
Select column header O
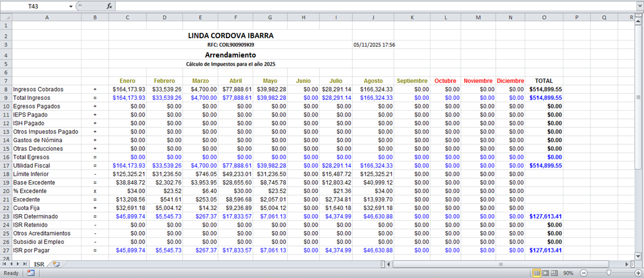coord(544,17)
